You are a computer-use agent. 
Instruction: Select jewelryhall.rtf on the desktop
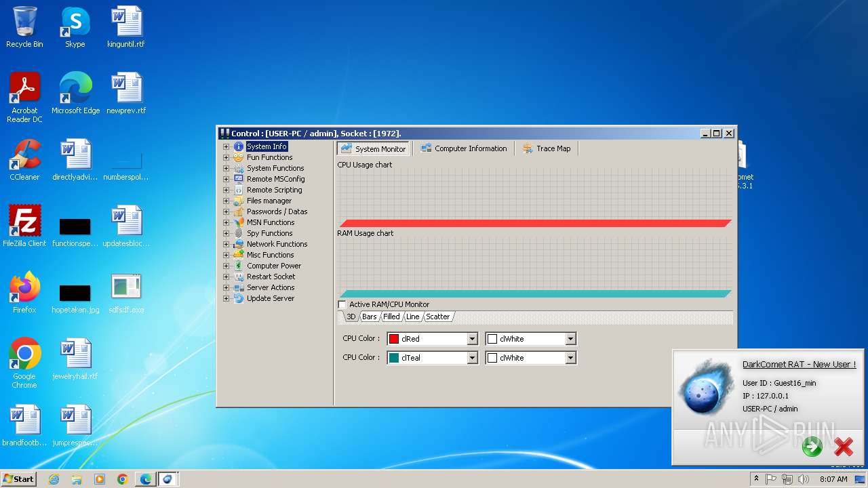[x=75, y=359]
